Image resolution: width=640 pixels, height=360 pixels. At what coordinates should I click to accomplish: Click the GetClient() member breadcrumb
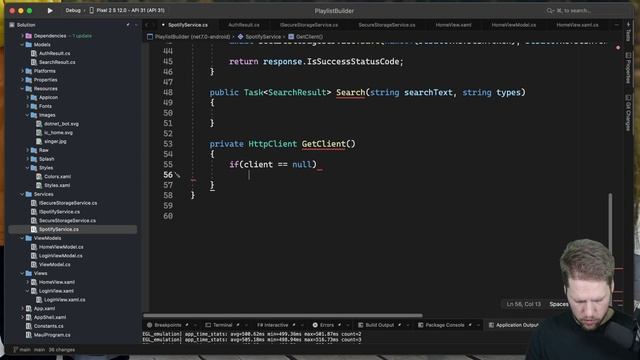tap(309, 37)
